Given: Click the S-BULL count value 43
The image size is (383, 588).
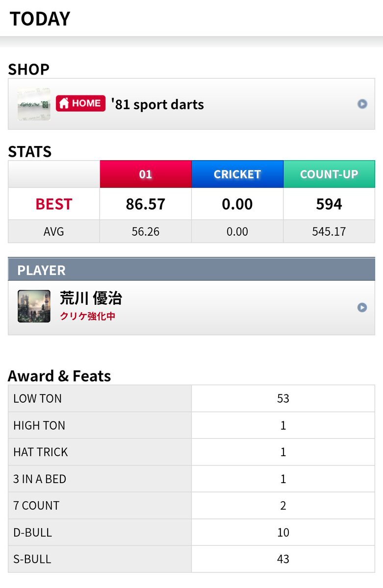Looking at the screenshot, I should click(x=283, y=559).
